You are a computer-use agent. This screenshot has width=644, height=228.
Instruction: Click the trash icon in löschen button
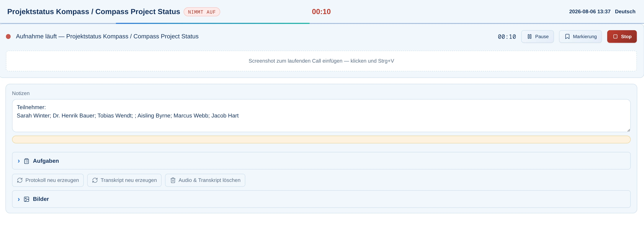click(173, 180)
